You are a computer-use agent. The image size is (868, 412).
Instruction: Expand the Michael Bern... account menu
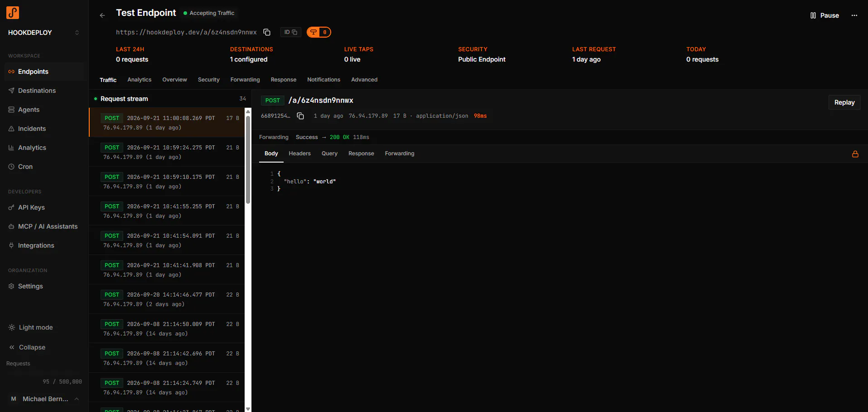[44, 399]
